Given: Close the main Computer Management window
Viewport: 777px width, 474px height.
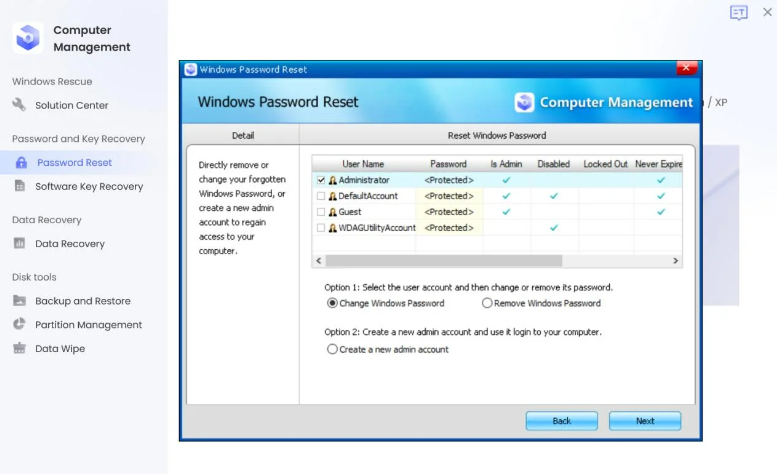Looking at the screenshot, I should [767, 12].
